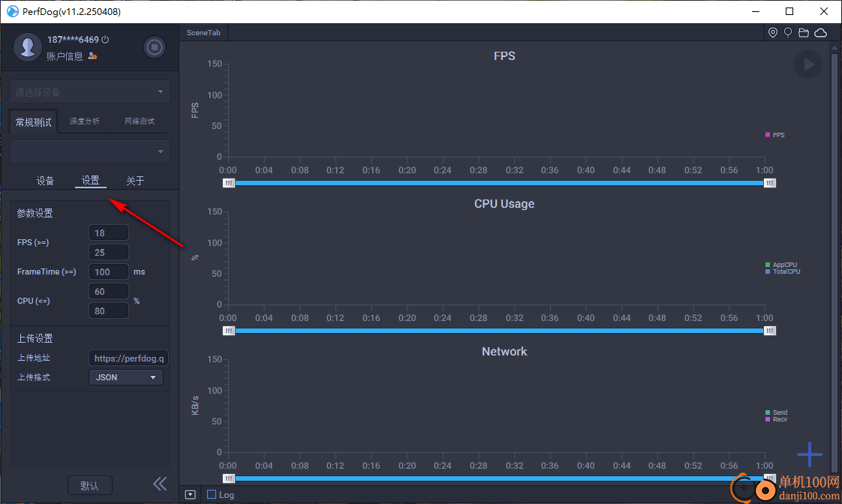Click the 默认 default button
842x504 pixels.
(x=89, y=485)
